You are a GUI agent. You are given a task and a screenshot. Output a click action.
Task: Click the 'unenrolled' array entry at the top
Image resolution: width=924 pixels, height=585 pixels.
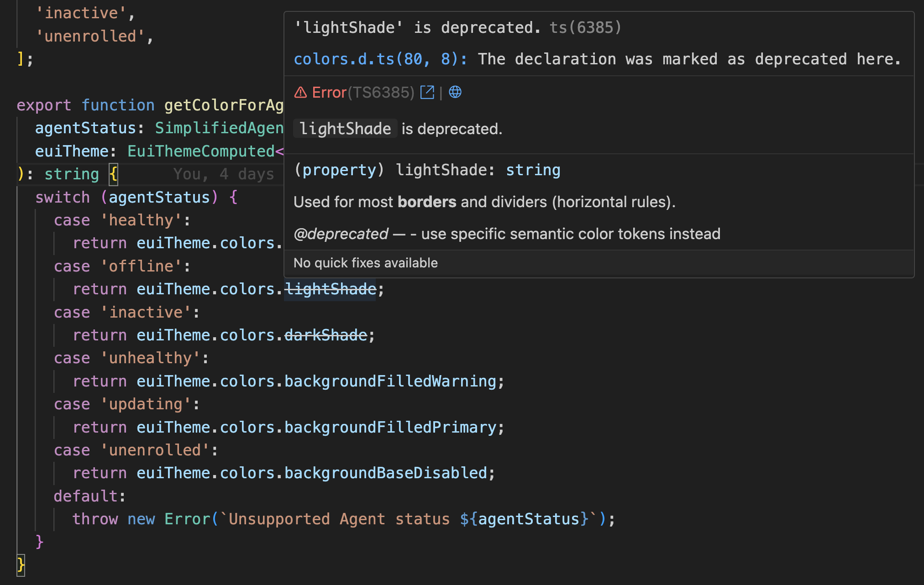90,36
